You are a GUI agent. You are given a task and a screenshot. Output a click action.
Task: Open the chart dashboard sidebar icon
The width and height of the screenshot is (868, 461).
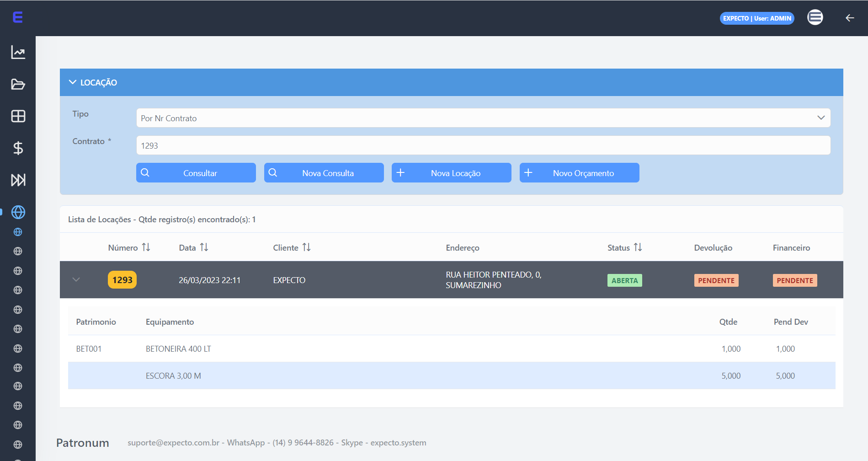tap(18, 53)
